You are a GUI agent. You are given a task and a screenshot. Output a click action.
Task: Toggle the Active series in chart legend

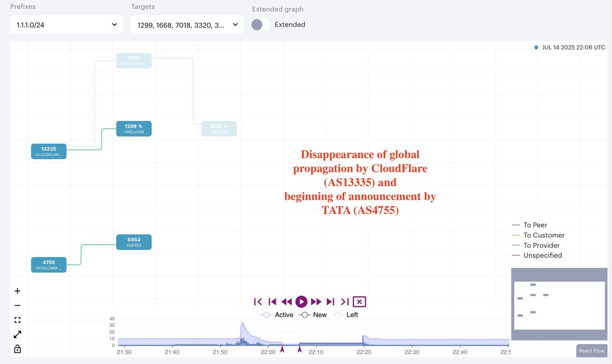click(x=277, y=315)
